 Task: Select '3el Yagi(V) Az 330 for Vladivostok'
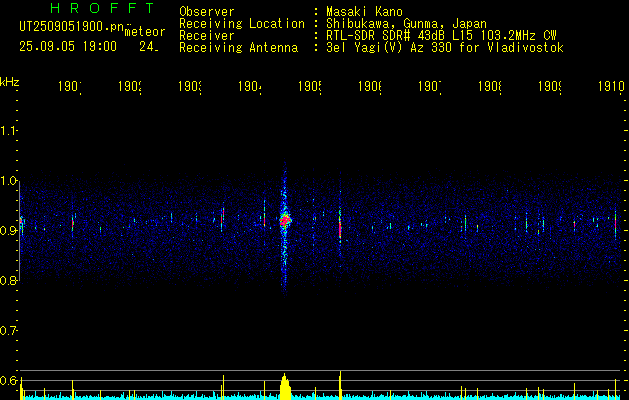pos(445,48)
